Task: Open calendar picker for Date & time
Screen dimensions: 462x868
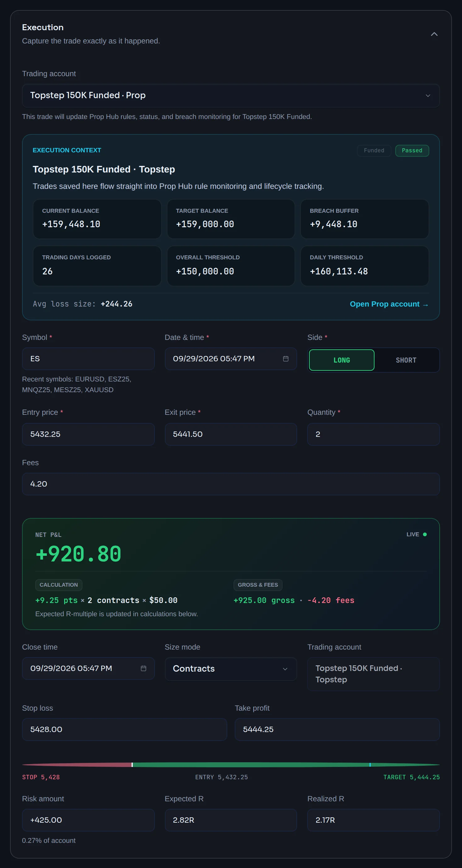Action: click(285, 358)
